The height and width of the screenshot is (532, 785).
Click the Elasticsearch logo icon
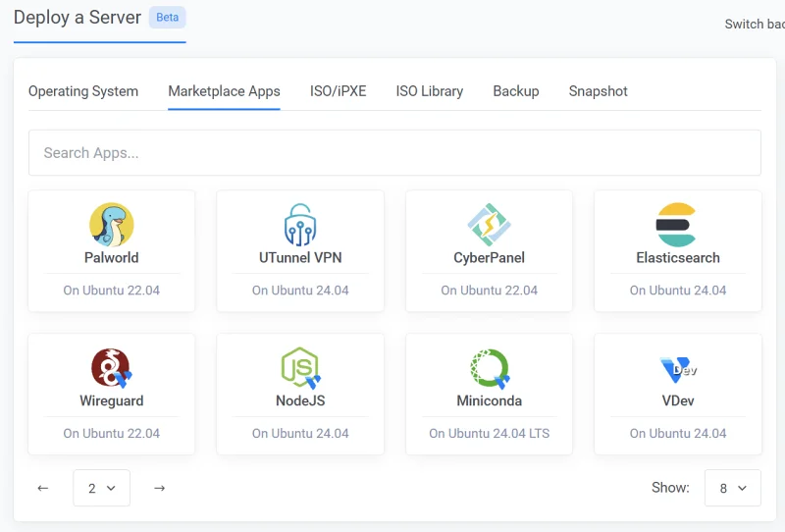tap(677, 225)
